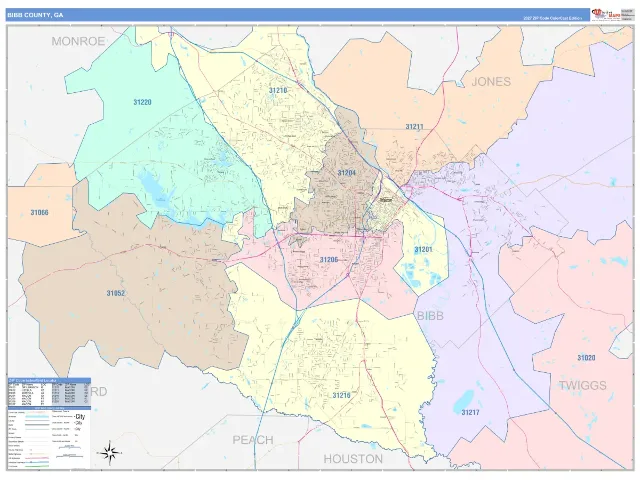
Task: Click the publisher logo in the header
Action: coord(606,14)
